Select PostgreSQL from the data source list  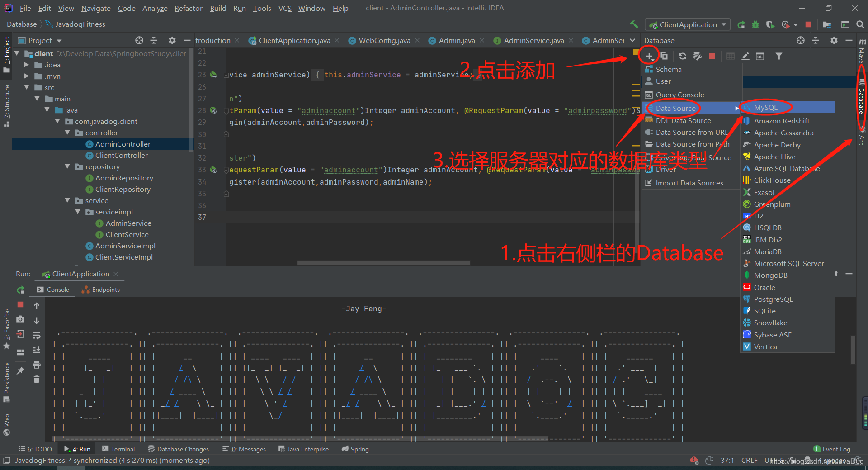[788, 299]
